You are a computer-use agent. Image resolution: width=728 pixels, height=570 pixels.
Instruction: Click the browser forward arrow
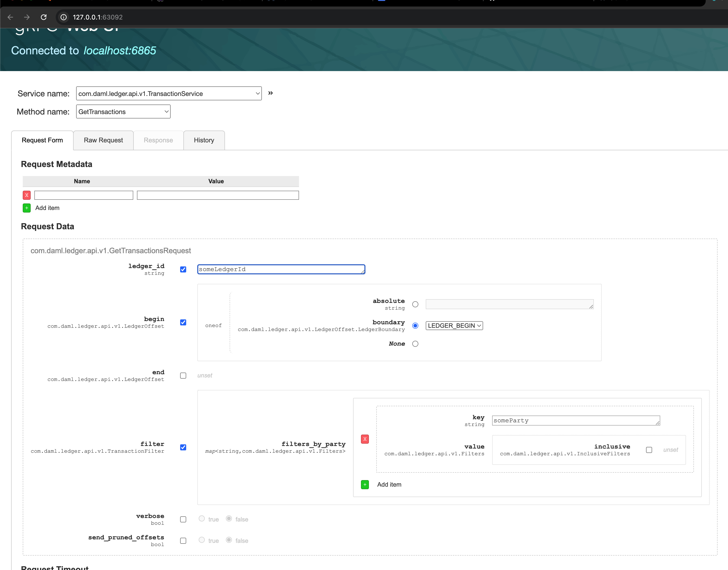(x=27, y=17)
